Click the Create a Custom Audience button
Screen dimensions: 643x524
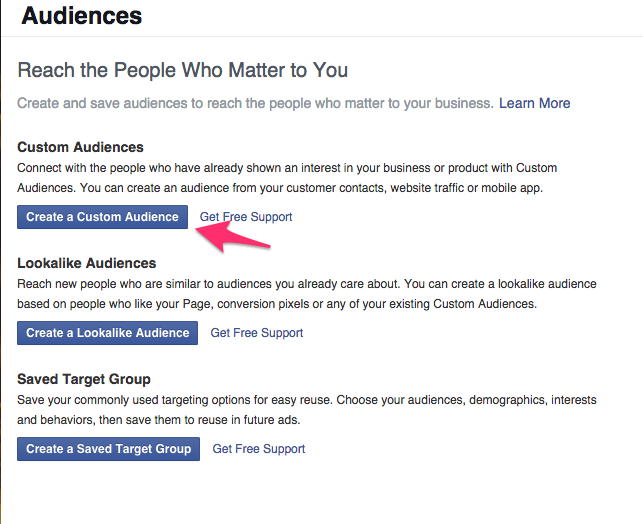[102, 217]
